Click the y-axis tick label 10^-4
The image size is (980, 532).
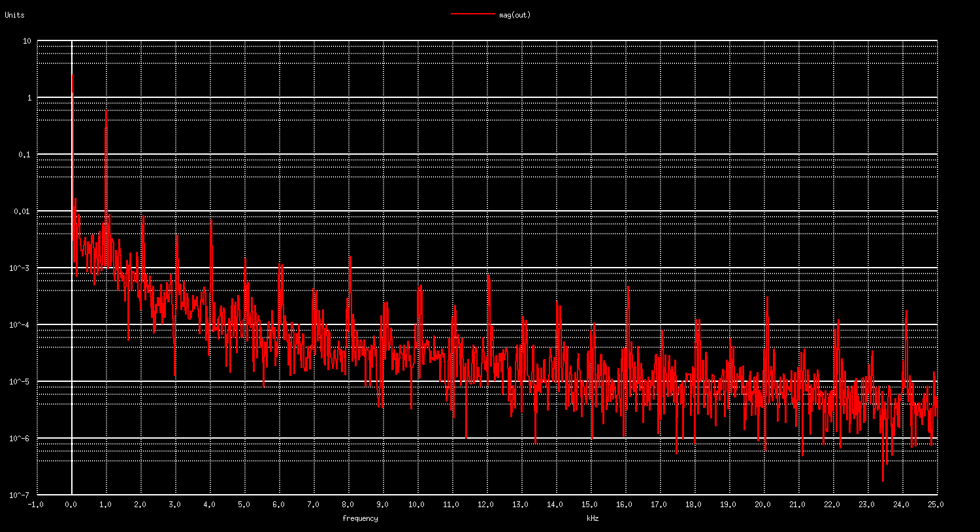tap(20, 324)
